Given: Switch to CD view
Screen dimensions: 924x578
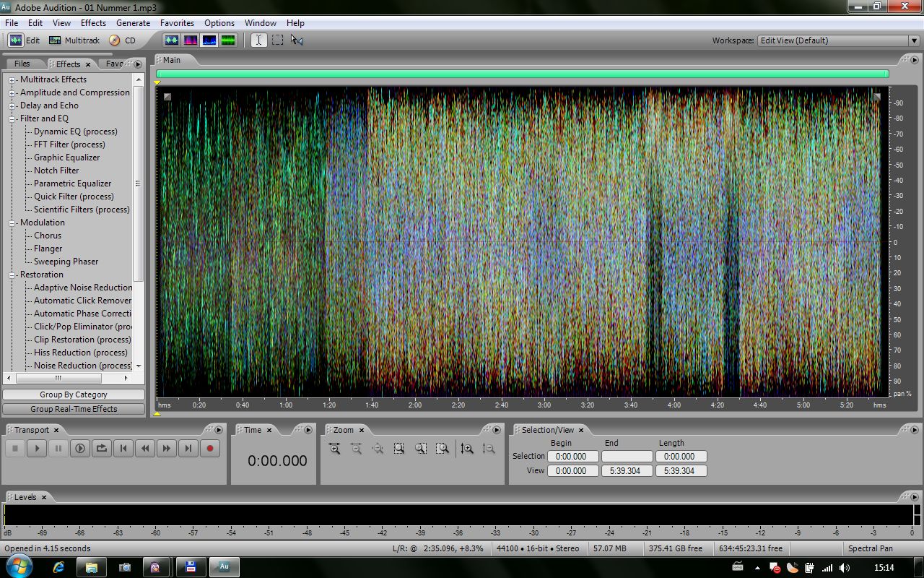Looking at the screenshot, I should pos(123,40).
